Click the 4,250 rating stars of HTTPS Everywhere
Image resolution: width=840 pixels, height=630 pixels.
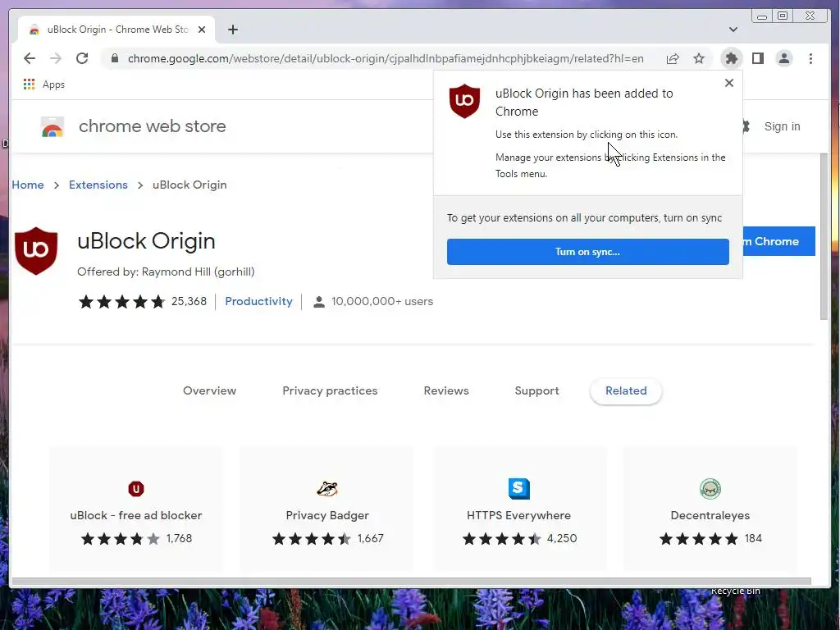tap(502, 538)
